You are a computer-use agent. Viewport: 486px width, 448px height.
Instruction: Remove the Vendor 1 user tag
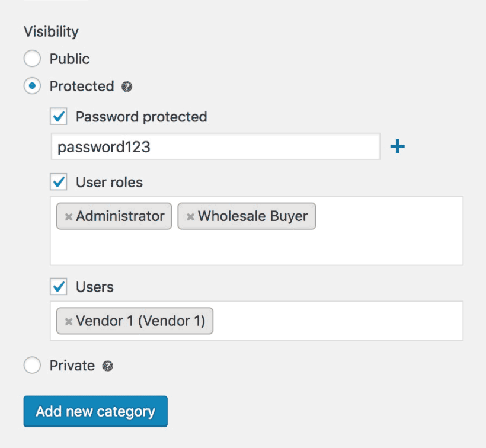[69, 321]
